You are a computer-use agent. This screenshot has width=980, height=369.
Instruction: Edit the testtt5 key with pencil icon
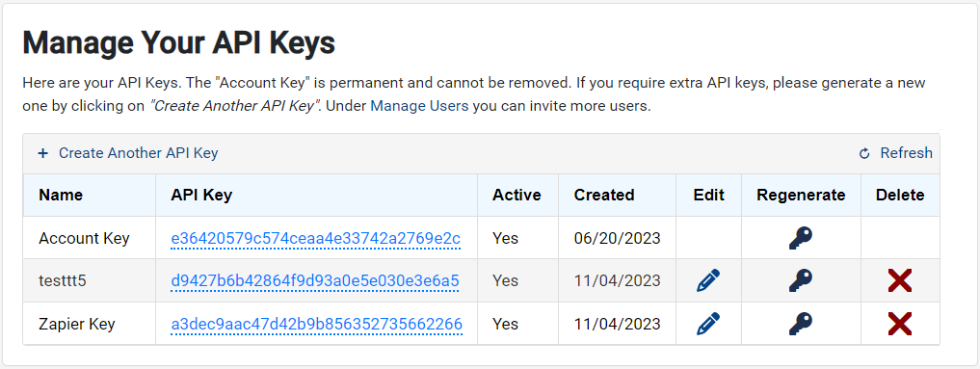(x=708, y=280)
